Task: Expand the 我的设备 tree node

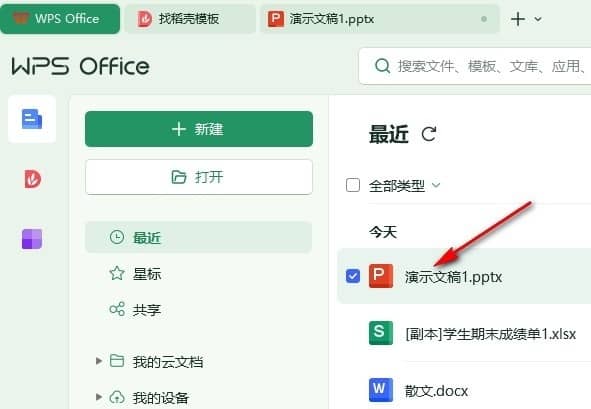Action: tap(99, 397)
